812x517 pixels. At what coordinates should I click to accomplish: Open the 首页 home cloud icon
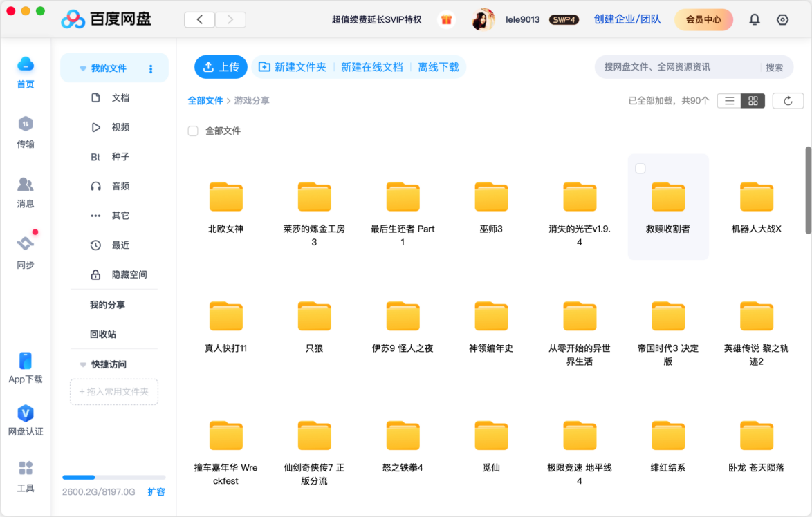tap(26, 65)
